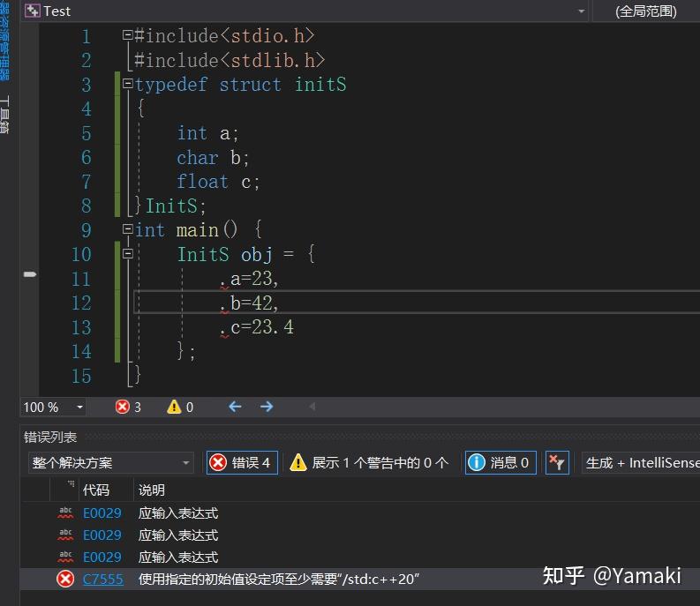Collapse the main function at line 9
This screenshot has width=700, height=606.
(128, 229)
